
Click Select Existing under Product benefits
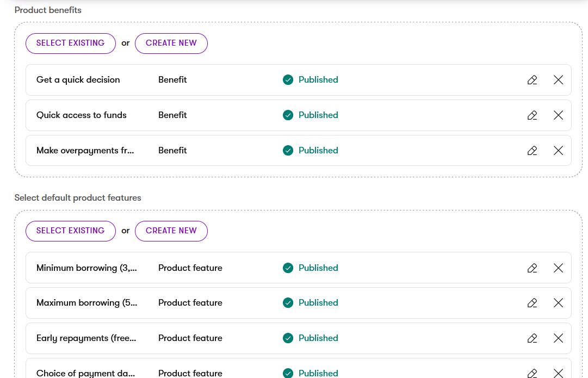tap(71, 43)
